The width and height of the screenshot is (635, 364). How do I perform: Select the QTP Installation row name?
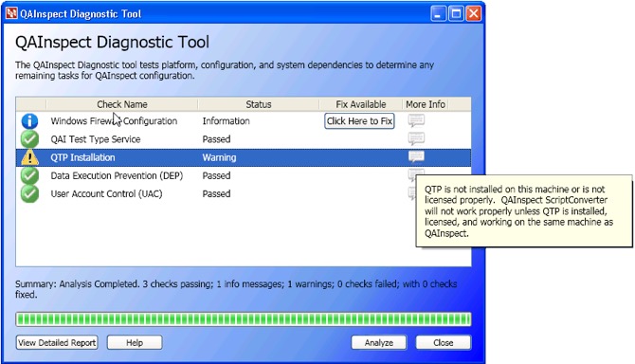[82, 157]
